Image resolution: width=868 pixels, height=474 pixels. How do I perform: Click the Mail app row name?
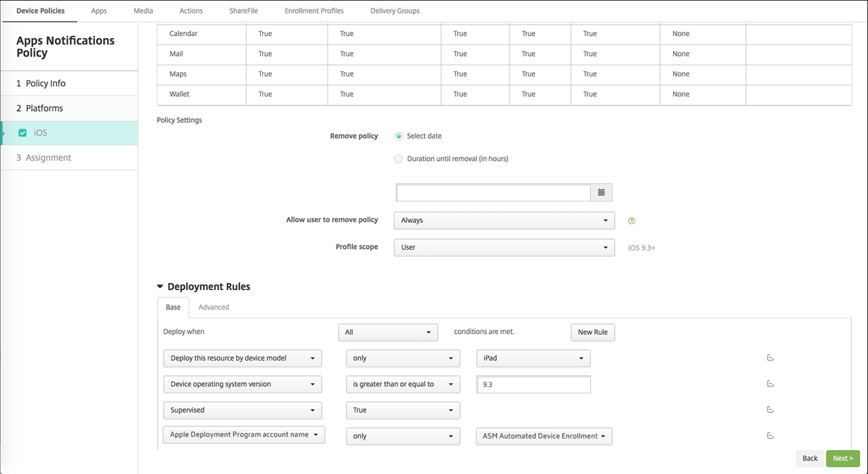(x=176, y=54)
